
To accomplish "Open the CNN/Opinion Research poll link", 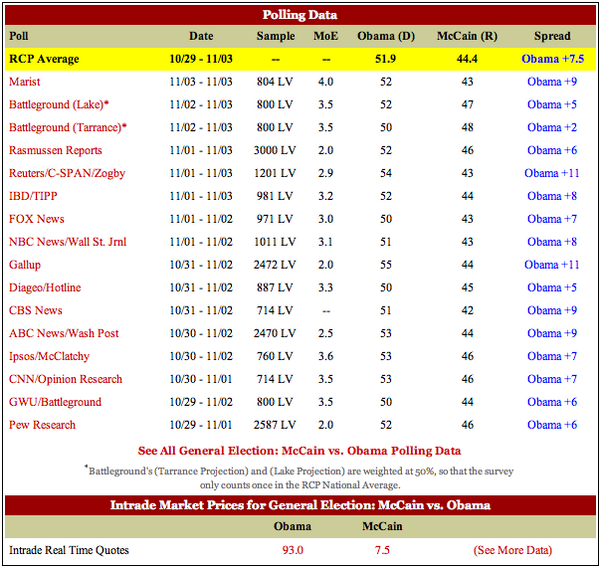I will pos(65,379).
